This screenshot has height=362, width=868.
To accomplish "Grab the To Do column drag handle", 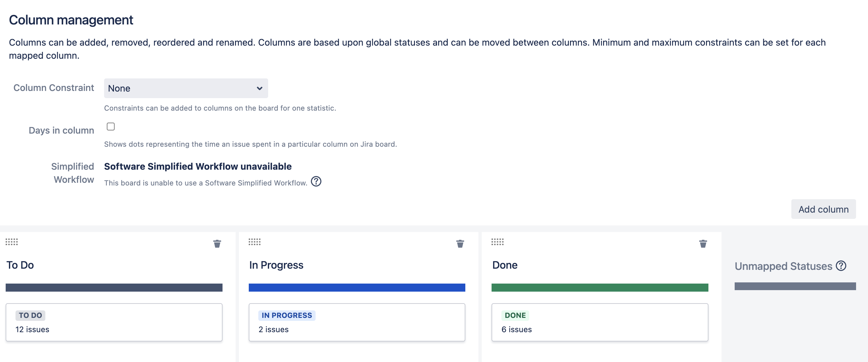I will (12, 242).
